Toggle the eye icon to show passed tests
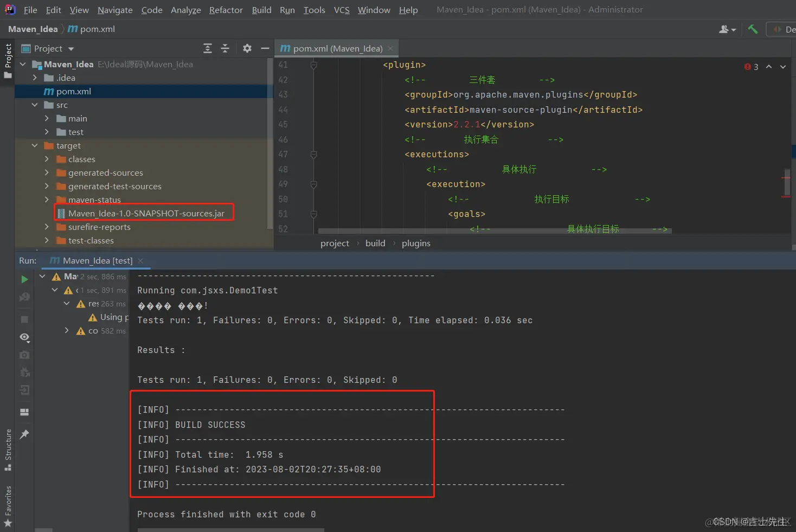Viewport: 796px width, 532px height. tap(24, 337)
